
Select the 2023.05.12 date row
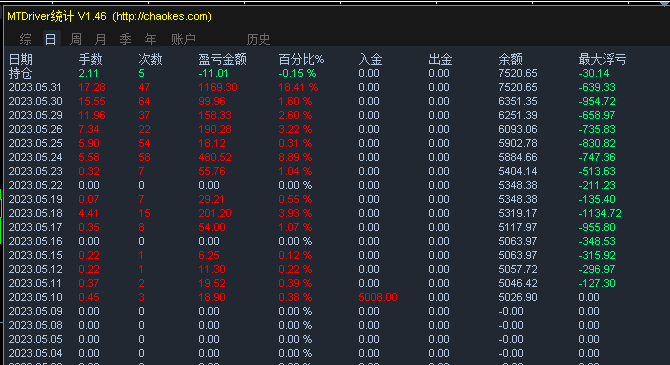tap(35, 269)
